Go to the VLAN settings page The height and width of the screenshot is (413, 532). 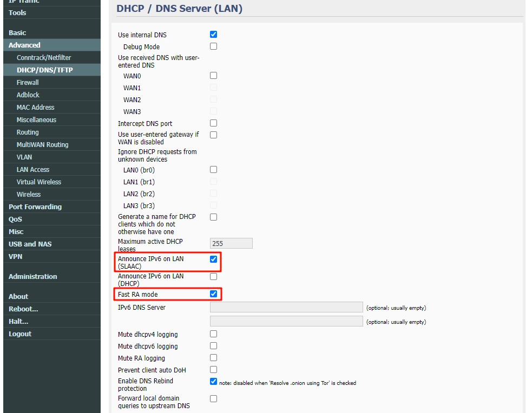[24, 157]
